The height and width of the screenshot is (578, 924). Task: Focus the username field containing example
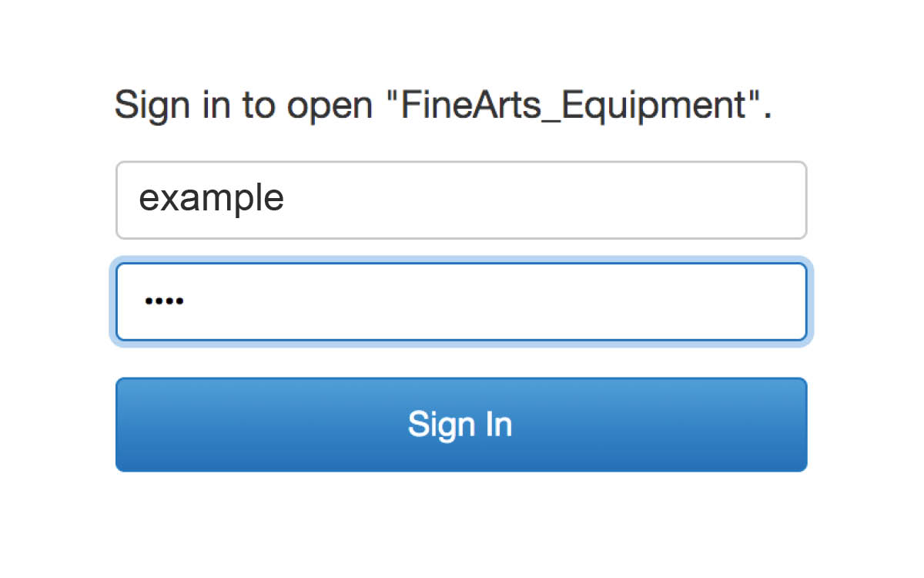[x=461, y=200]
